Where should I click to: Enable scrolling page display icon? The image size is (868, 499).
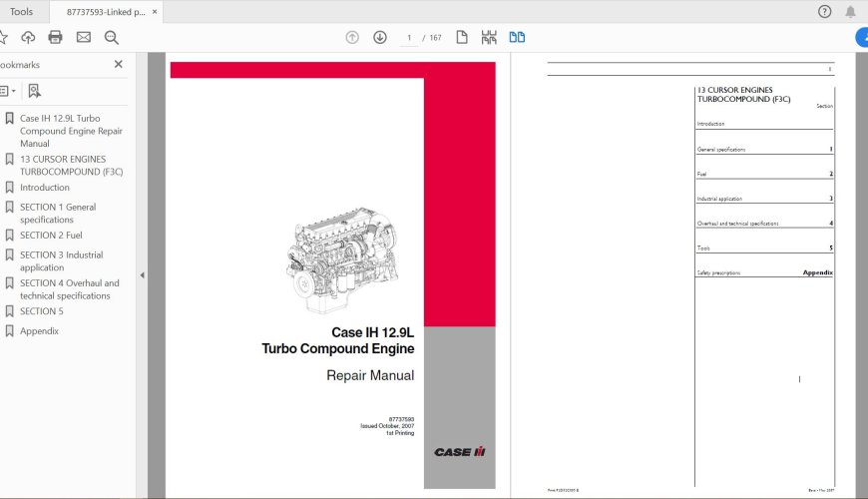coord(489,37)
